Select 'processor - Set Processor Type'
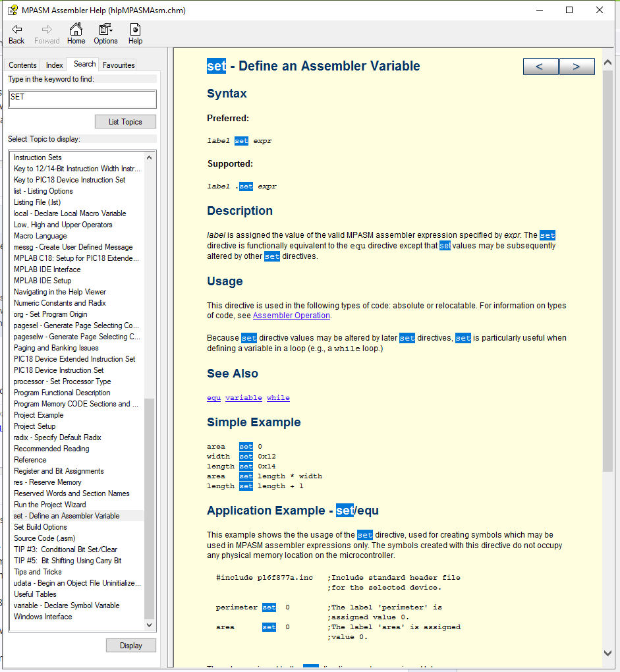Viewport: 620px width, 672px height. (62, 381)
